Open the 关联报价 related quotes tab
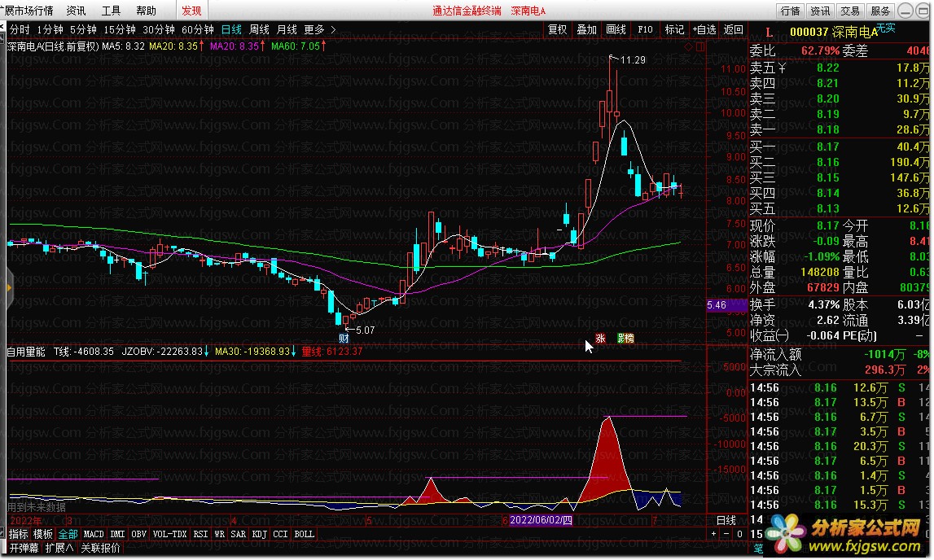Screen dimensions: 934x560 [x=101, y=548]
